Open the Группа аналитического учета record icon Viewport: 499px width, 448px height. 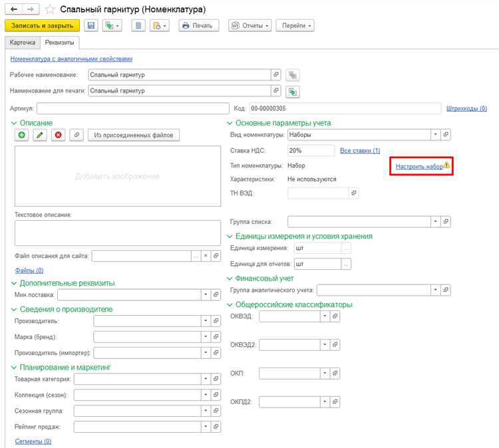pyautogui.click(x=446, y=290)
